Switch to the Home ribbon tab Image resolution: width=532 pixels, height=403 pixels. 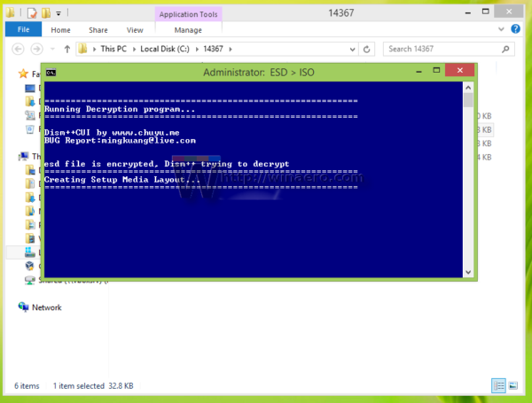[60, 30]
